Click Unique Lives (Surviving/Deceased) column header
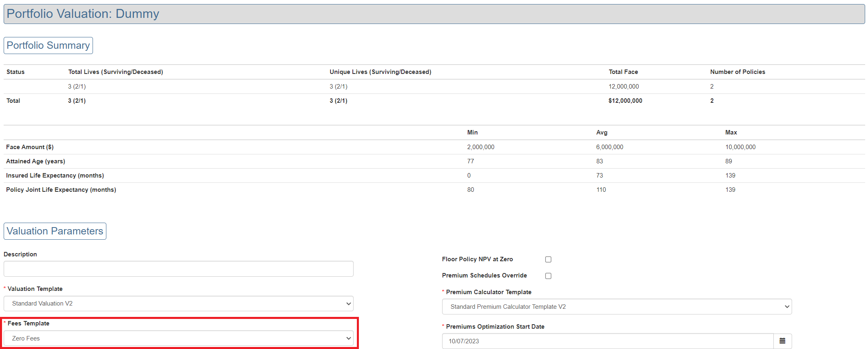This screenshot has height=349, width=868. pos(380,72)
